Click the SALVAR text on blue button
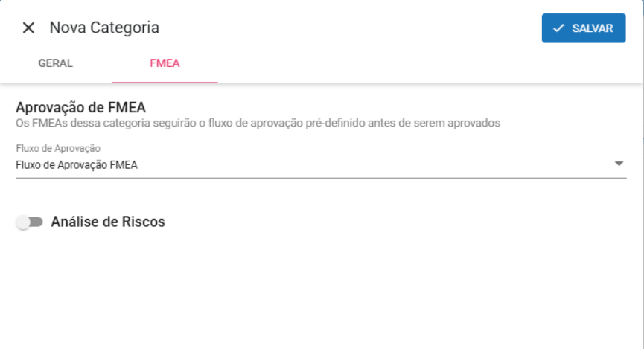Viewport: 644px width, 349px height. 593,28
